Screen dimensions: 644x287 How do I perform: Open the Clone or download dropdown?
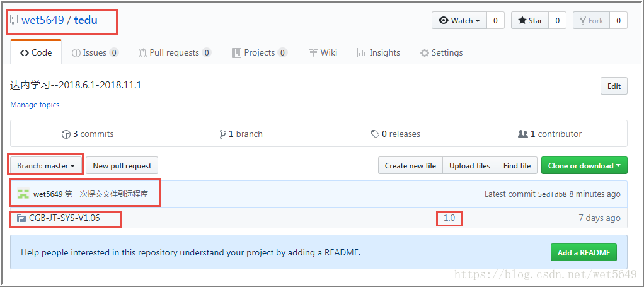click(x=584, y=166)
